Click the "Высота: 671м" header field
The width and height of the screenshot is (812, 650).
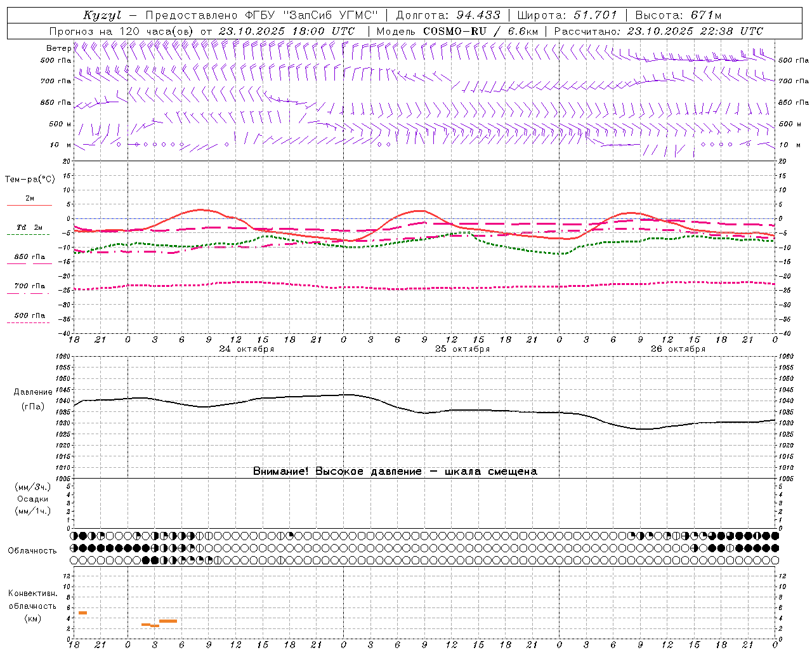[678, 15]
